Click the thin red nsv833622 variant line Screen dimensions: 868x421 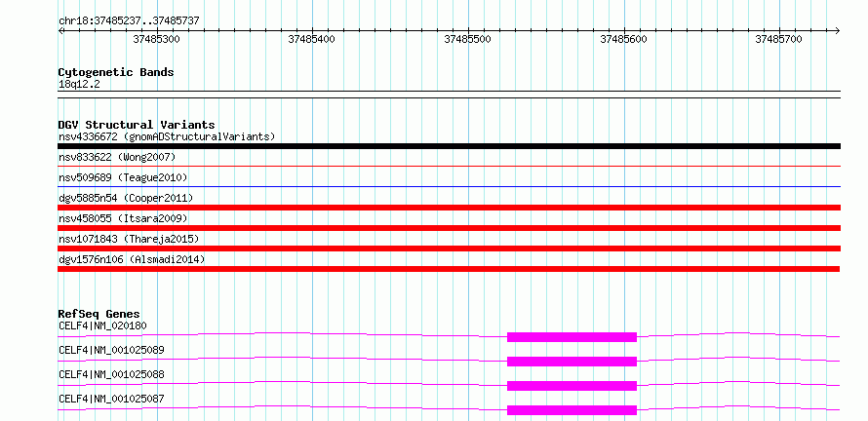(449, 166)
